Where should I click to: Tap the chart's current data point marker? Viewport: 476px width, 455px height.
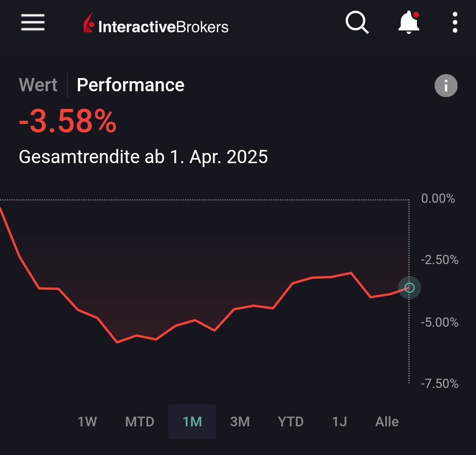[x=409, y=288]
